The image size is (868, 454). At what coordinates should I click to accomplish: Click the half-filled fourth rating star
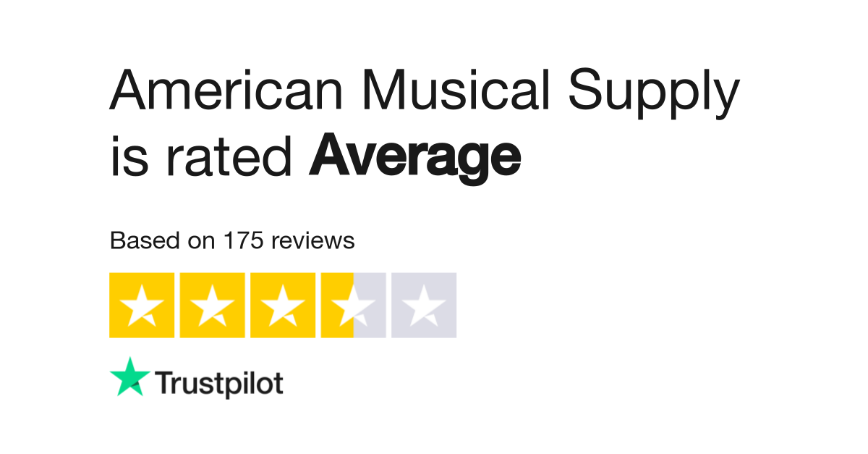tap(353, 305)
